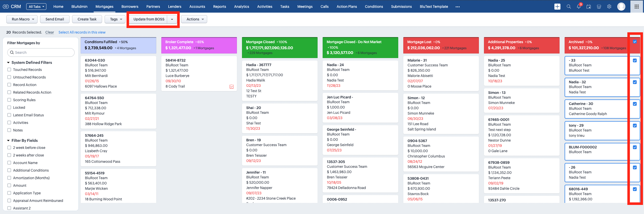Check the 2 week before close filter
This screenshot has width=644, height=214.
(9, 148)
